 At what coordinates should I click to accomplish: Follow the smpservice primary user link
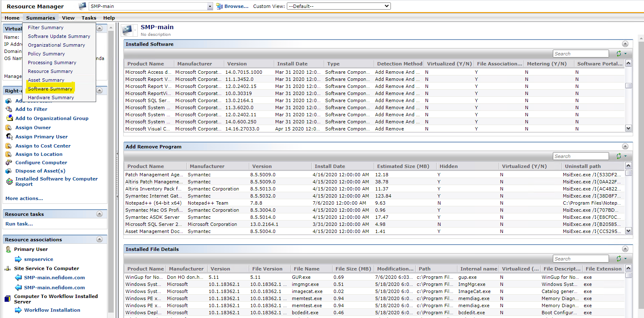tap(38, 259)
